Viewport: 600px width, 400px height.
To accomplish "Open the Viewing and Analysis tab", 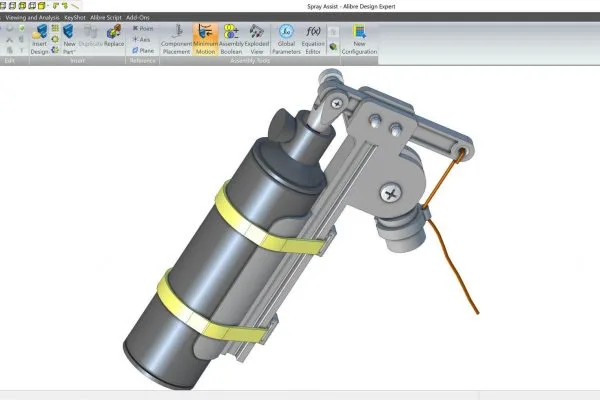I will click(x=32, y=18).
